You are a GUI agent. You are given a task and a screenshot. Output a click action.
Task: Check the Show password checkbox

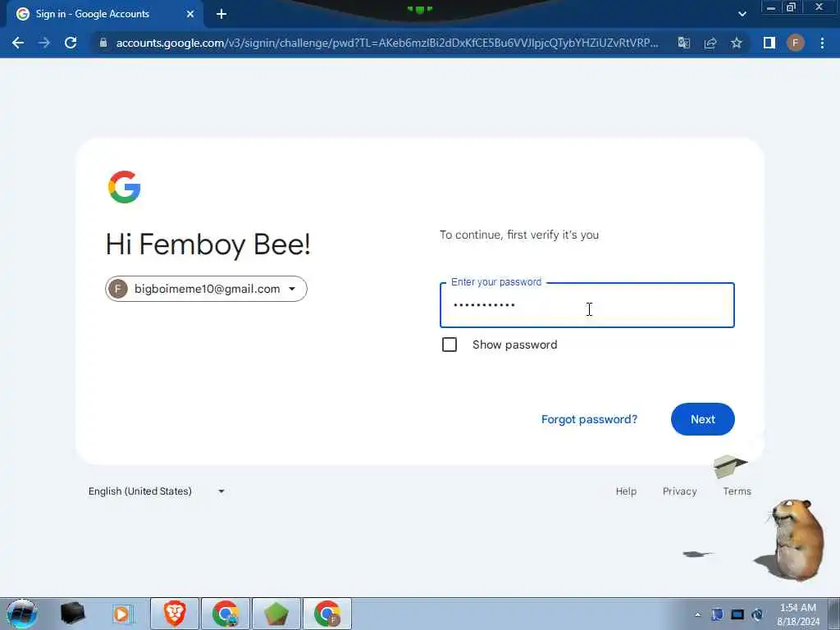coord(450,345)
